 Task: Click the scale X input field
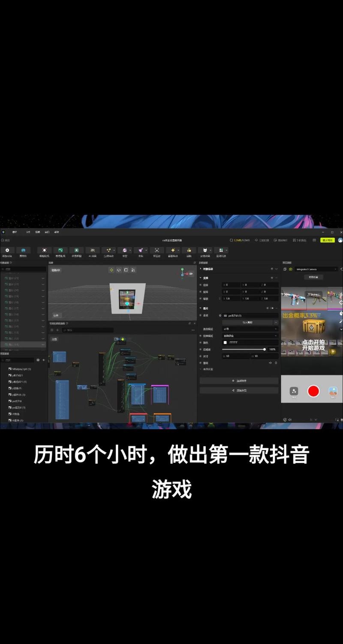tap(232, 298)
